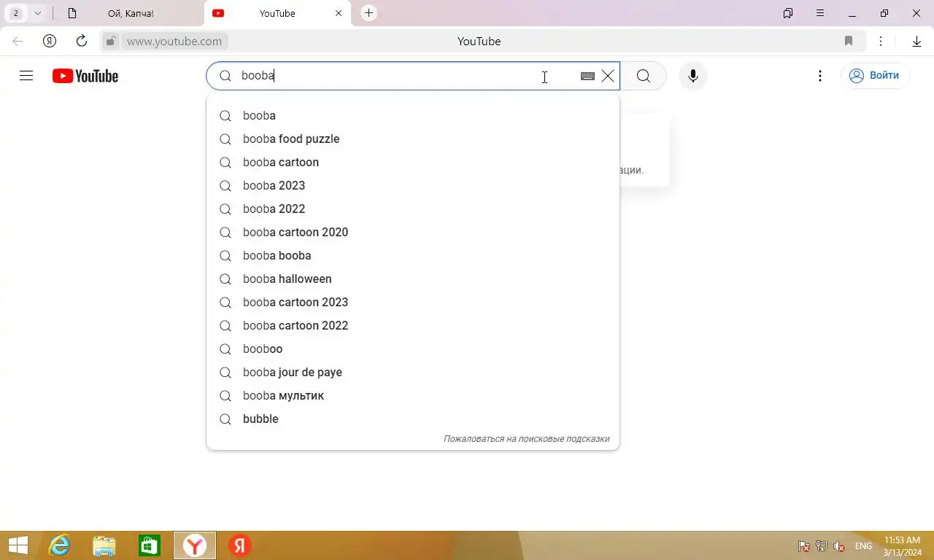The height and width of the screenshot is (560, 934).
Task: Click the www.youtube.com address field
Action: pos(174,42)
